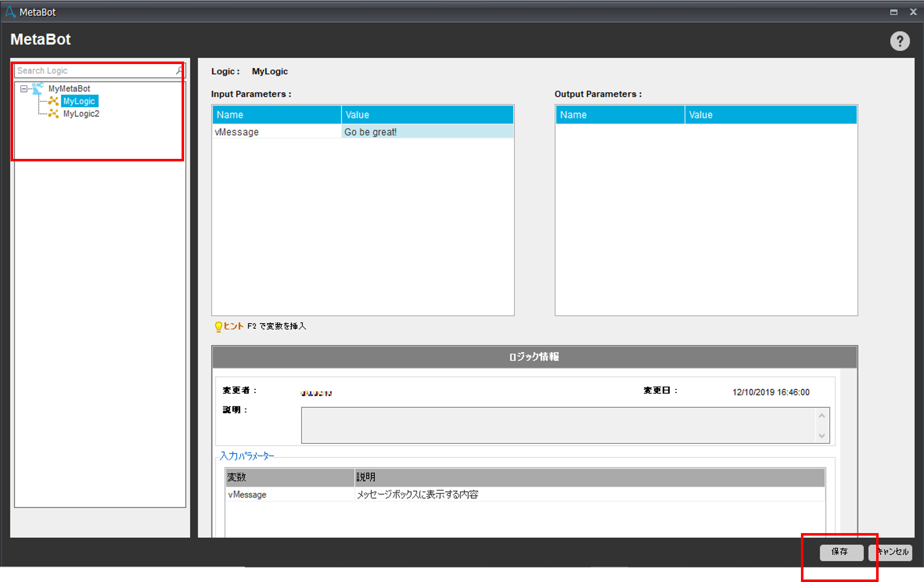The width and height of the screenshot is (924, 582).
Task: Click vMessage row in 入力パラメーター table
Action: coord(525,494)
